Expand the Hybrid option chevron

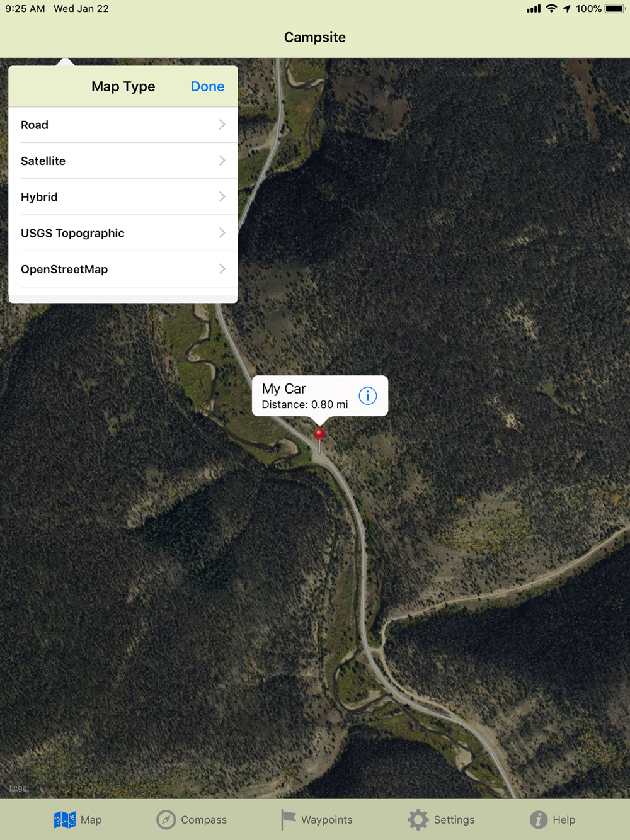222,196
